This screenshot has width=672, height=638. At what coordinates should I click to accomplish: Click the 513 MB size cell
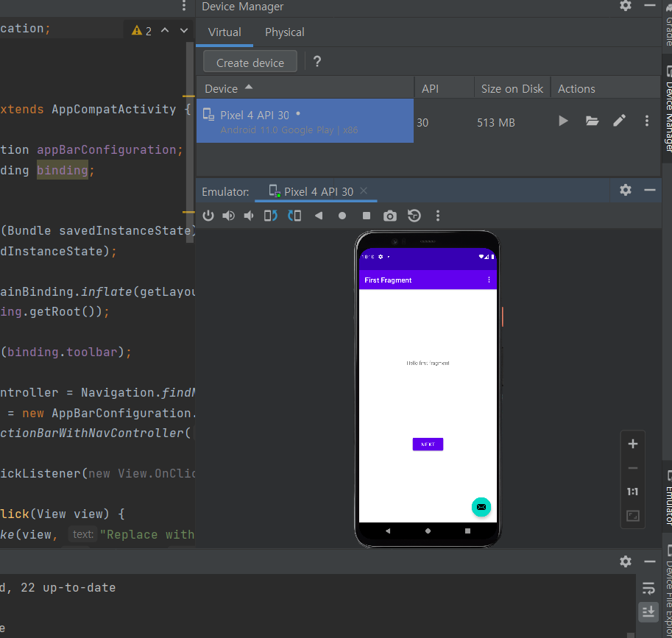click(496, 123)
